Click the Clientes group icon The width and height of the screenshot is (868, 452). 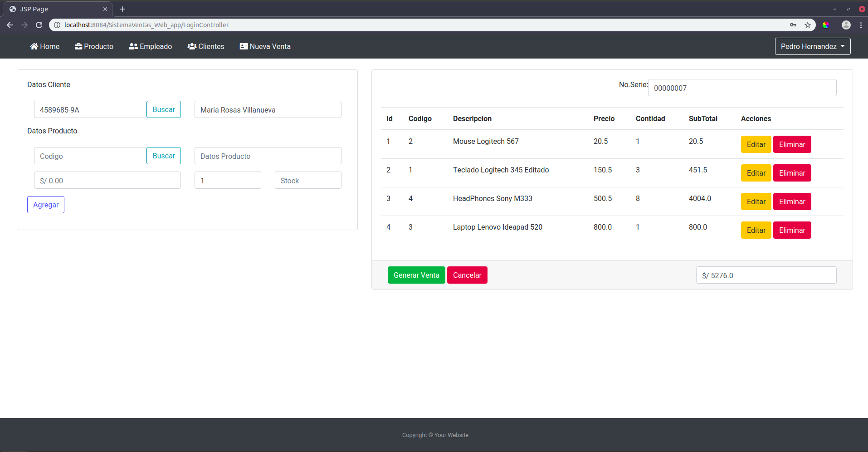pyautogui.click(x=192, y=46)
